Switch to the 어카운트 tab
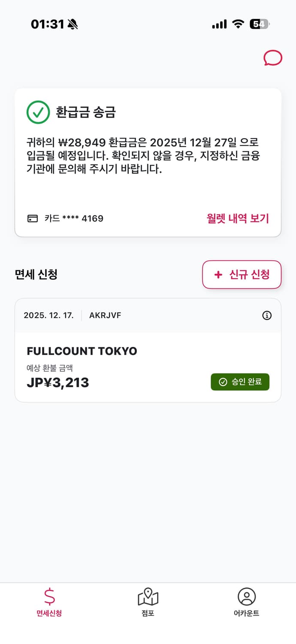 tap(246, 603)
